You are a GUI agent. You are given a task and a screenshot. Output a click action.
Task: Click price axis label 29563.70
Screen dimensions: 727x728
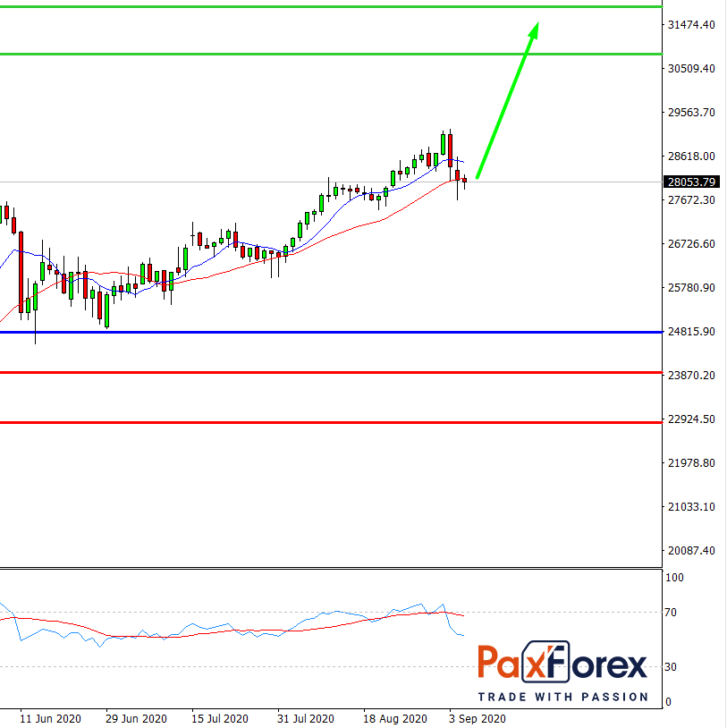coord(691,113)
